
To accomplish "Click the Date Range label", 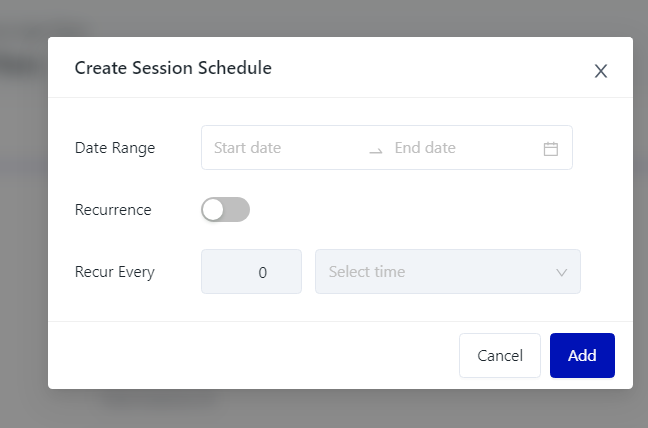I will (x=115, y=148).
